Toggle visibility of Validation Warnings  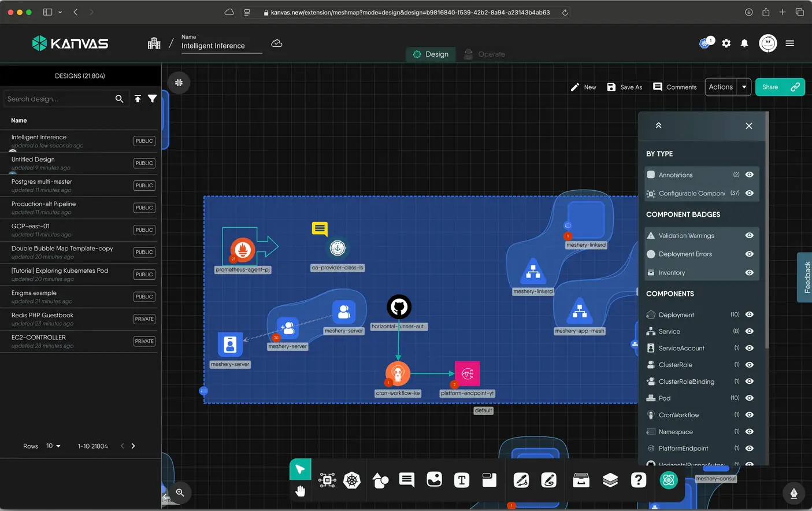point(749,235)
